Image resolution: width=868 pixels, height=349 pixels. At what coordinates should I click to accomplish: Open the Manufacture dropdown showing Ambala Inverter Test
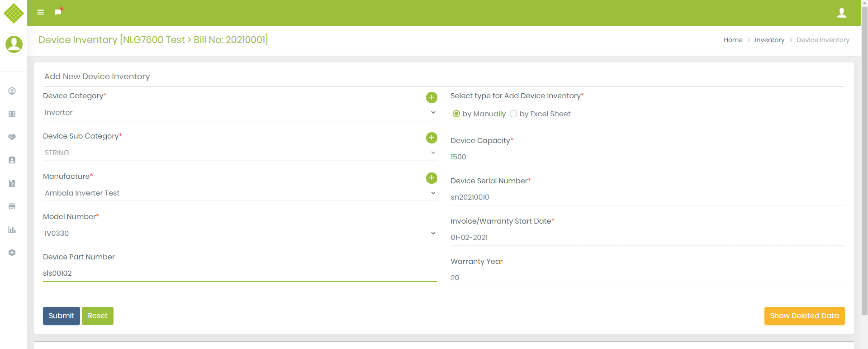[240, 193]
